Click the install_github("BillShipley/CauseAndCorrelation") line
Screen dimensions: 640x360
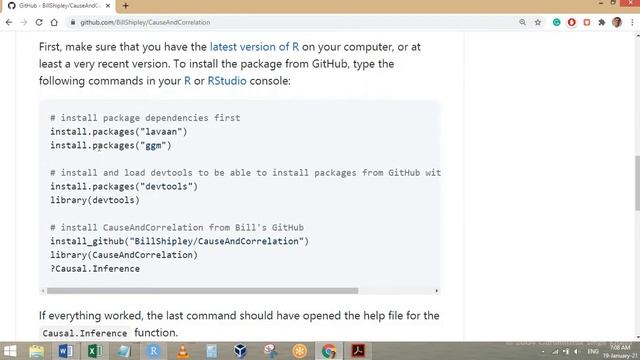click(x=180, y=241)
